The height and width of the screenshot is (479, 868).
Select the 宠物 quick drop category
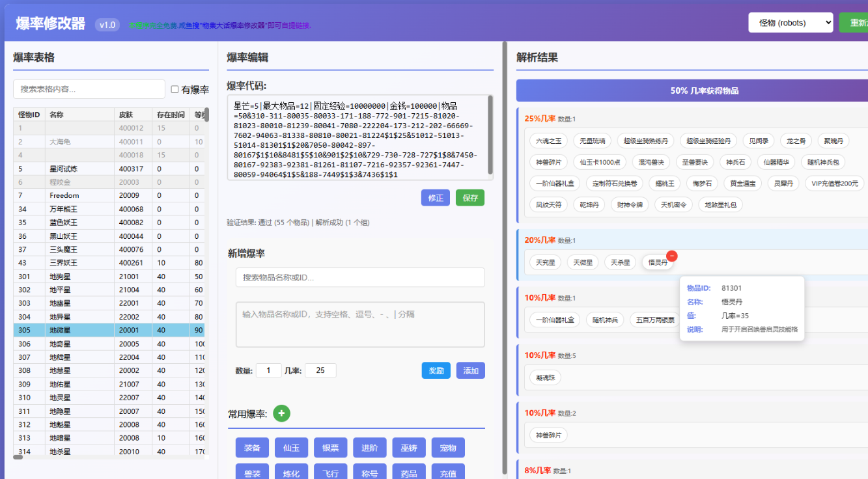tap(448, 447)
